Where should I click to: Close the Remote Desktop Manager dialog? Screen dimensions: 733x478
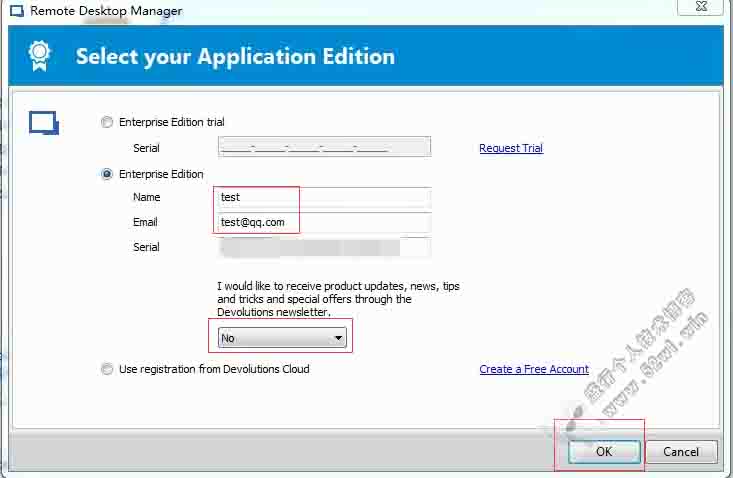click(x=701, y=7)
